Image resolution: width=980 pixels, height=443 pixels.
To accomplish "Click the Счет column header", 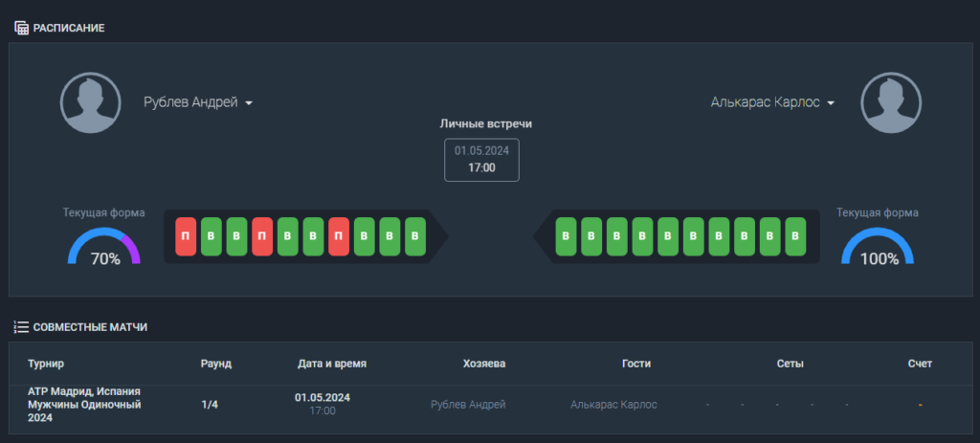I will pos(920,364).
